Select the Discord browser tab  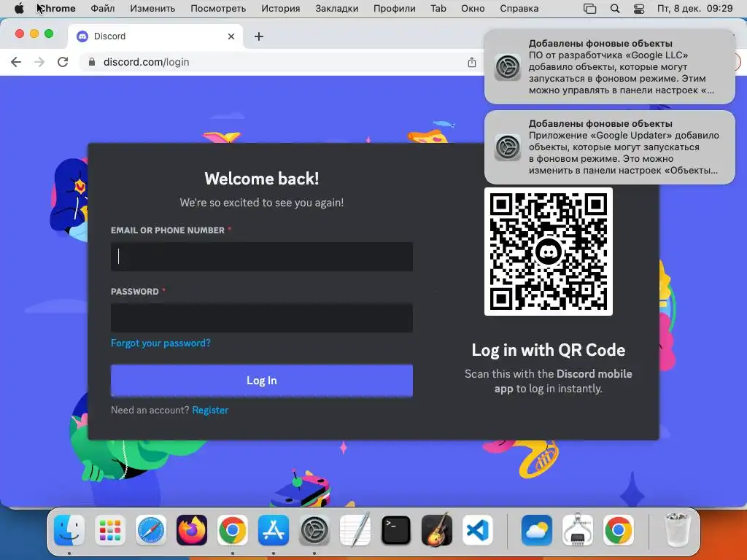point(155,36)
